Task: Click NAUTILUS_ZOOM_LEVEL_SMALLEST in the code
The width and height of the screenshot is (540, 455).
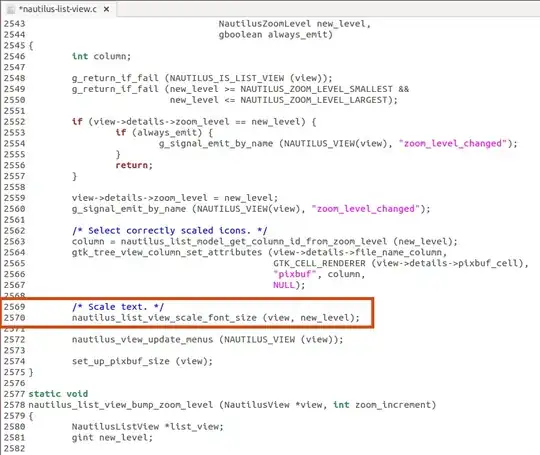Action: [316, 89]
